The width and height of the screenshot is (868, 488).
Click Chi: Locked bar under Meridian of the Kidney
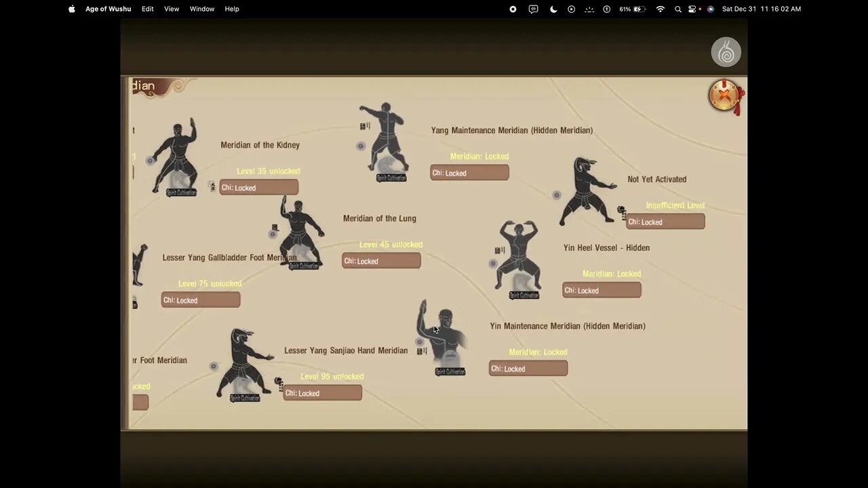coord(258,188)
